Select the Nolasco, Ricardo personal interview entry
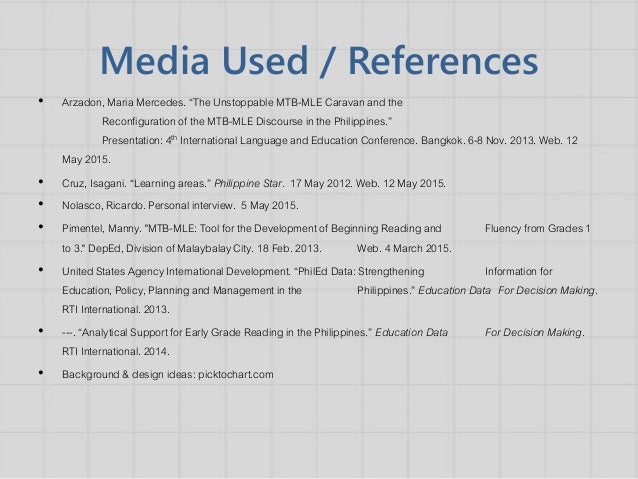 pyautogui.click(x=180, y=206)
